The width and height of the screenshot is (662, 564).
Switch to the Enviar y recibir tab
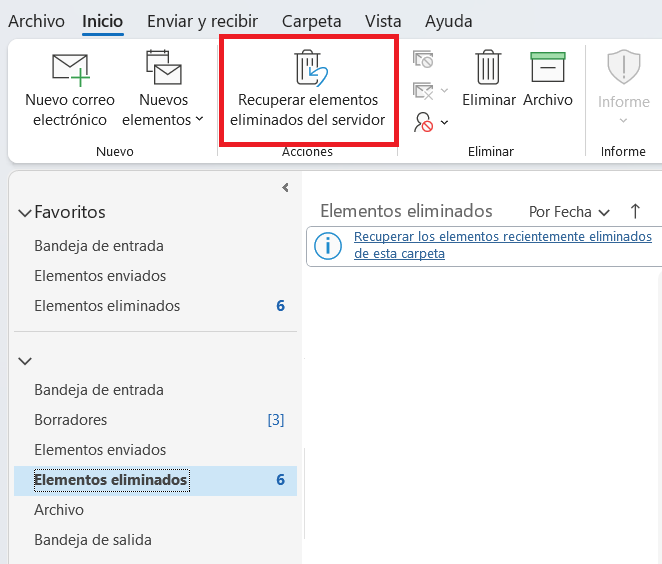202,21
